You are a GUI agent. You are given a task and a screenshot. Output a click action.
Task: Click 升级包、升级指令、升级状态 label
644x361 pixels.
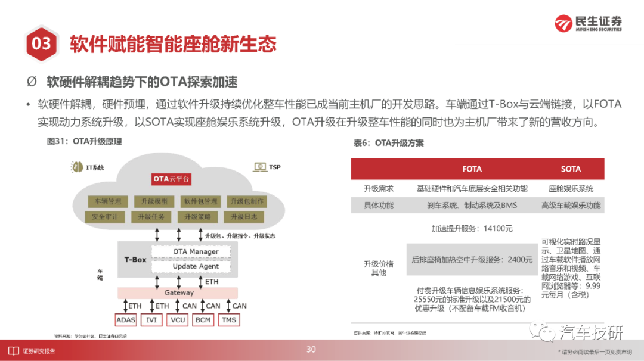click(240, 236)
